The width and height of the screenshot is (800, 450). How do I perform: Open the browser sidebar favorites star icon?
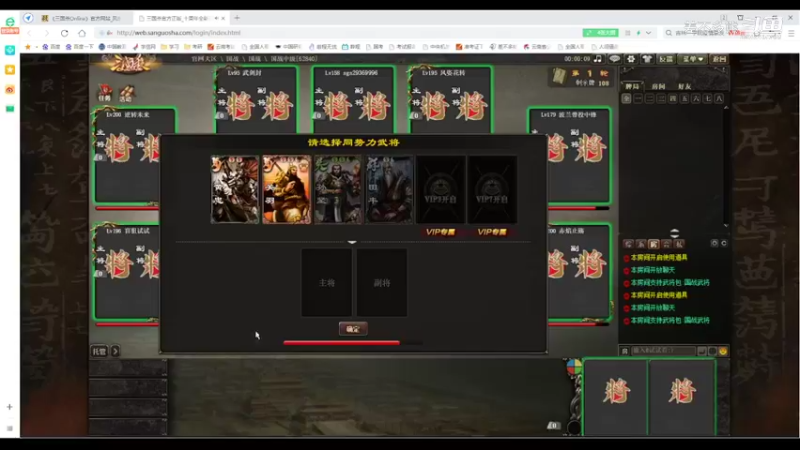[x=10, y=69]
